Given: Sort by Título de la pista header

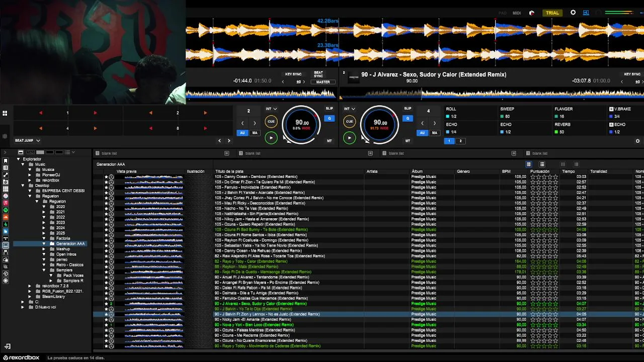Looking at the screenshot, I should point(289,171).
